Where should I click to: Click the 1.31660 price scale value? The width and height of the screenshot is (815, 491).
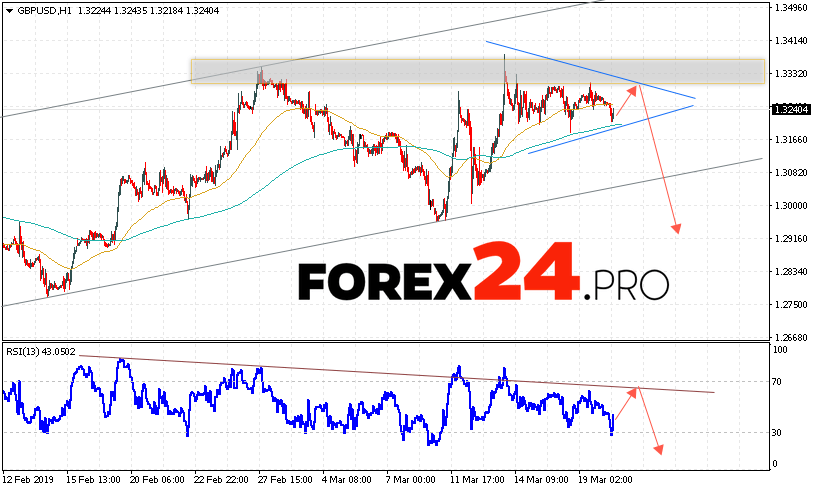[791, 140]
